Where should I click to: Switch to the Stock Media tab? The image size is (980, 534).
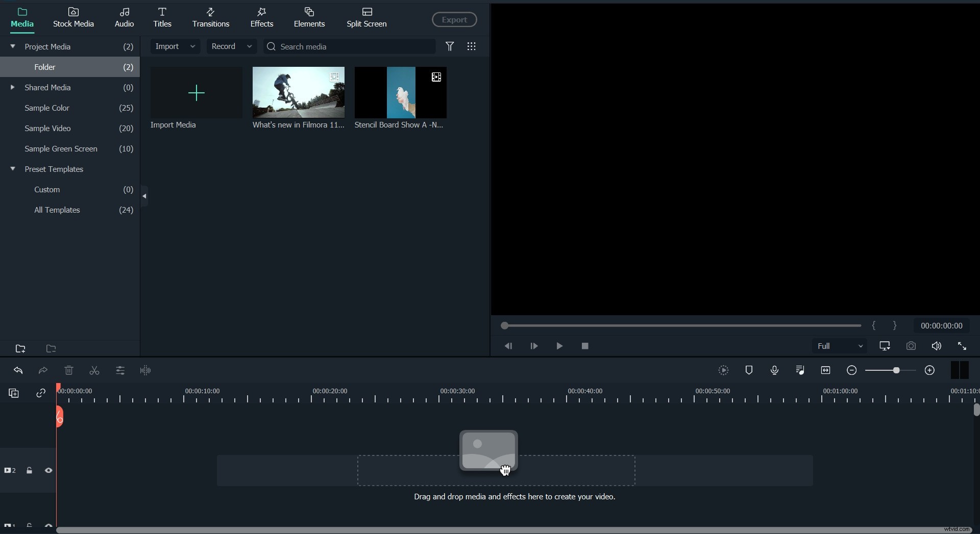(73, 17)
